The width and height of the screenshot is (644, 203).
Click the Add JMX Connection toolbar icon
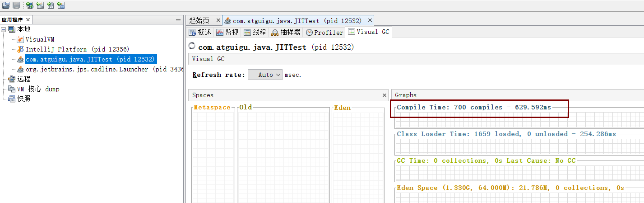tap(40, 5)
